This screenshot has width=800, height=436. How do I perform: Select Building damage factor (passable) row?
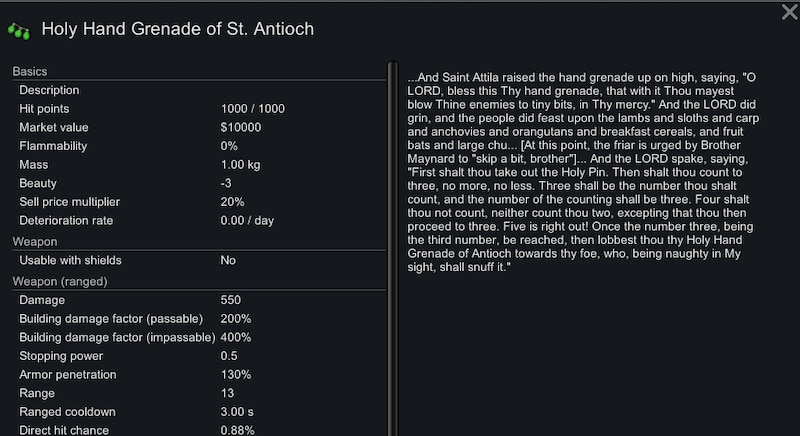point(199,319)
